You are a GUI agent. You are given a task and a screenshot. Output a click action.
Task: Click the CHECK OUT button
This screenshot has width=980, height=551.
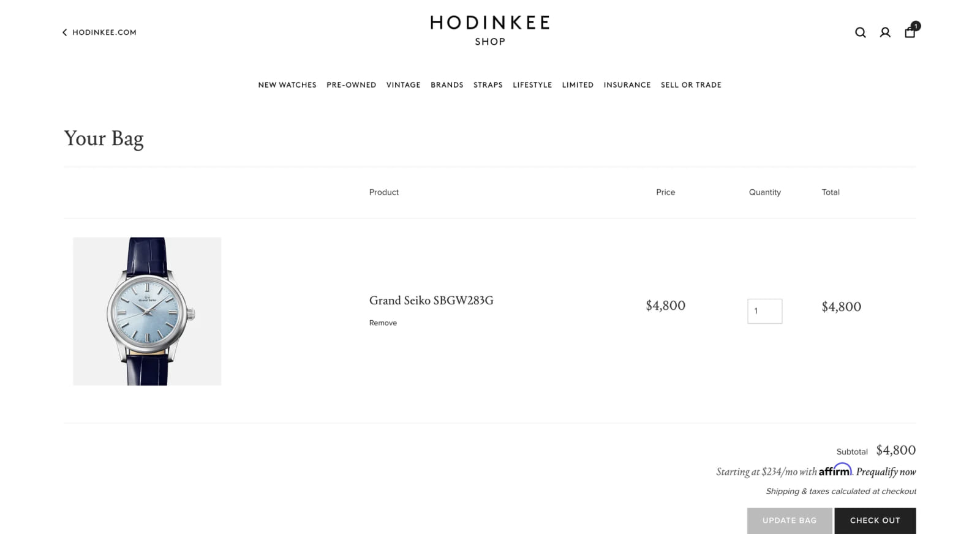coord(875,520)
